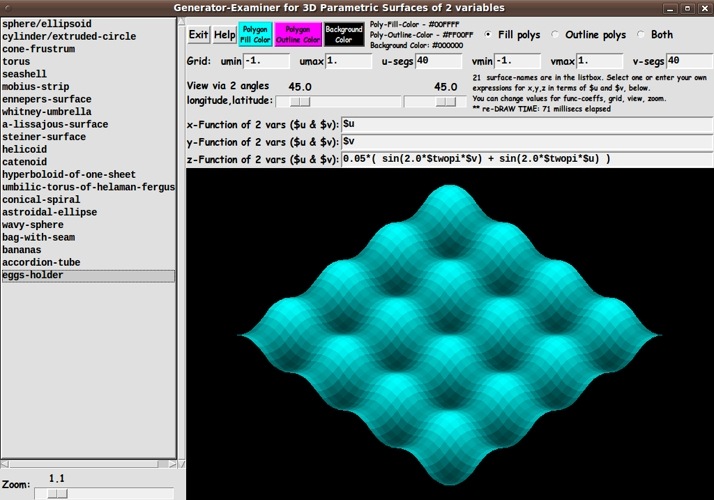Open the Help button

click(225, 35)
